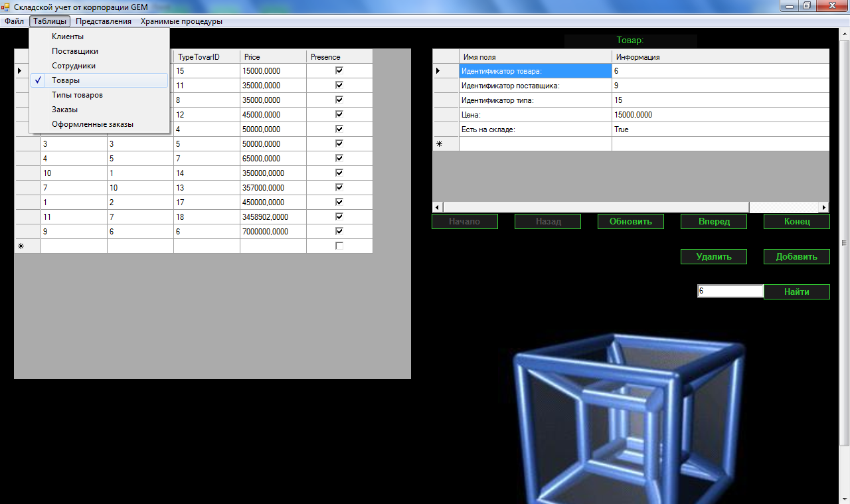This screenshot has height=504, width=850.
Task: Click the new-row asterisk in detail grid
Action: (x=438, y=144)
